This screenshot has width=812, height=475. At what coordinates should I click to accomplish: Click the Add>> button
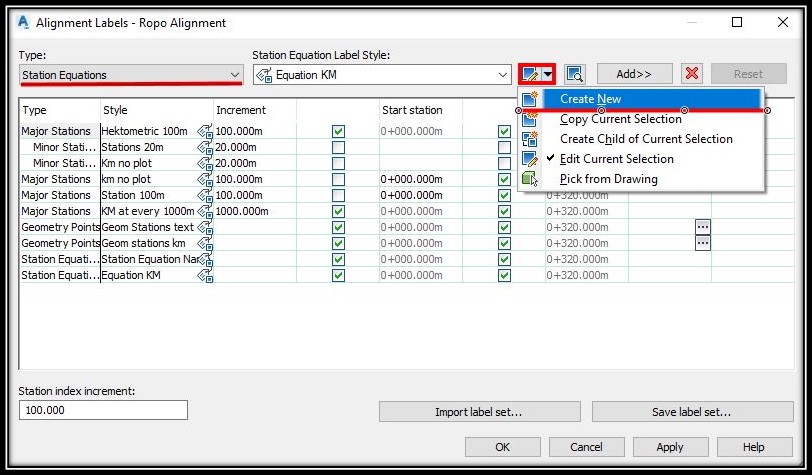coord(634,74)
